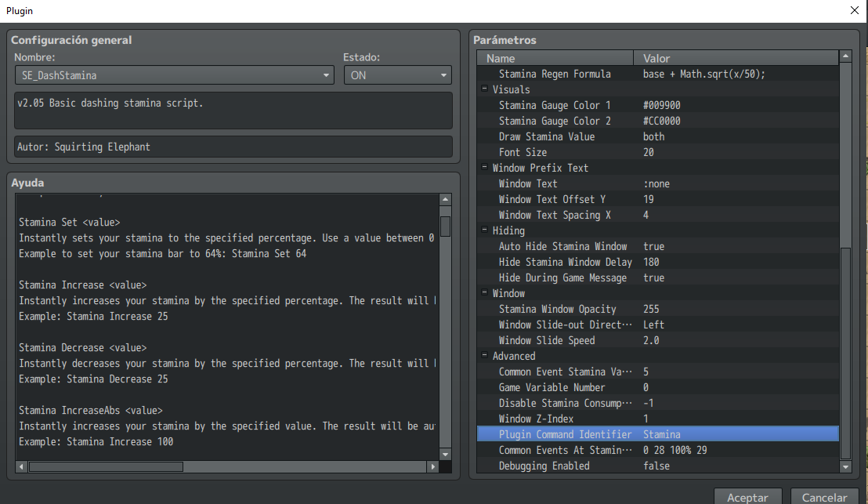Click the help text scroll up arrow
Image resolution: width=868 pixels, height=504 pixels.
point(445,199)
